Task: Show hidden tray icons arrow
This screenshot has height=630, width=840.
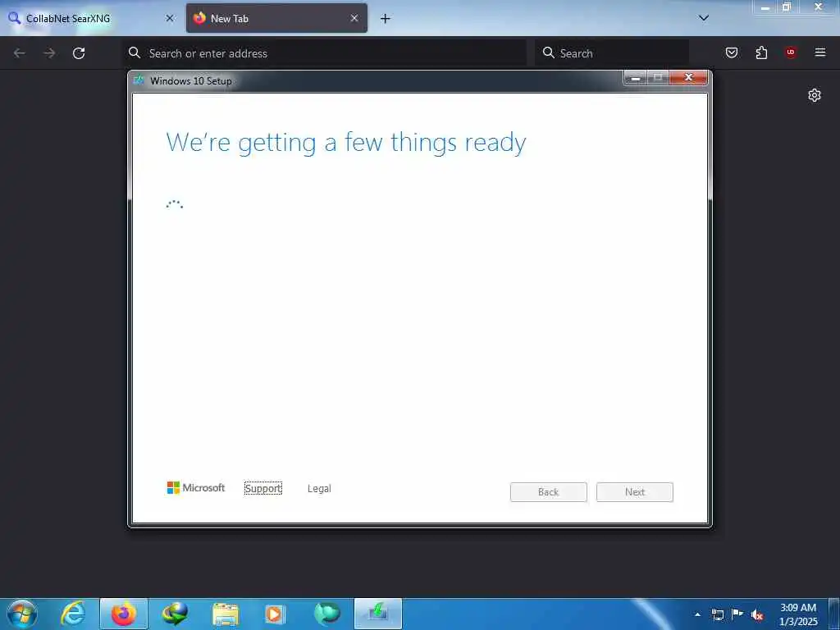Action: click(697, 614)
